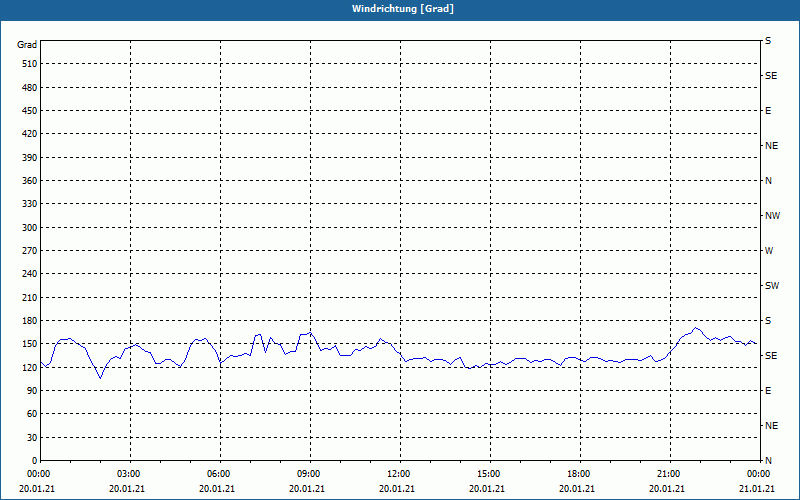Click the '15:00' time axis label

pos(489,474)
